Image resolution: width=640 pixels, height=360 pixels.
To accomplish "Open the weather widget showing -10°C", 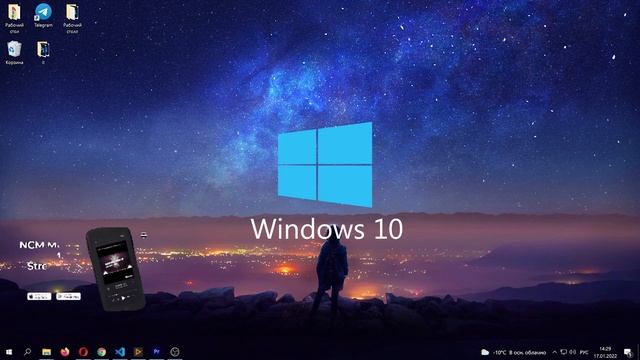I will (x=513, y=352).
